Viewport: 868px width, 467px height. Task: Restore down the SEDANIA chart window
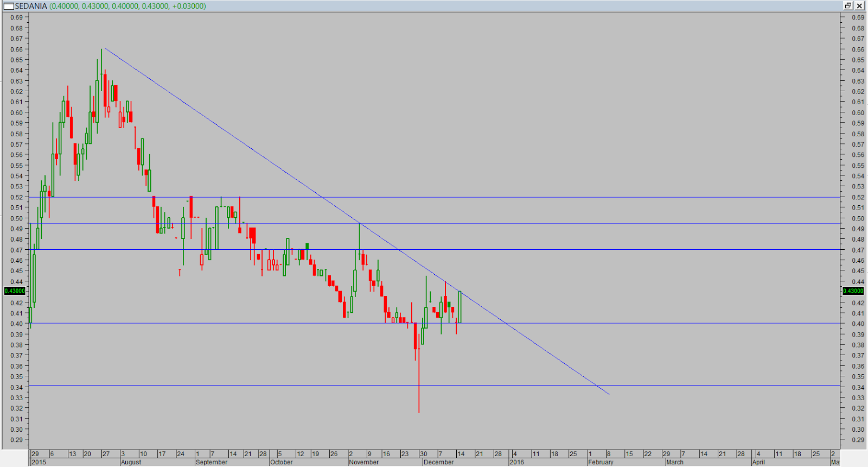tap(848, 5)
